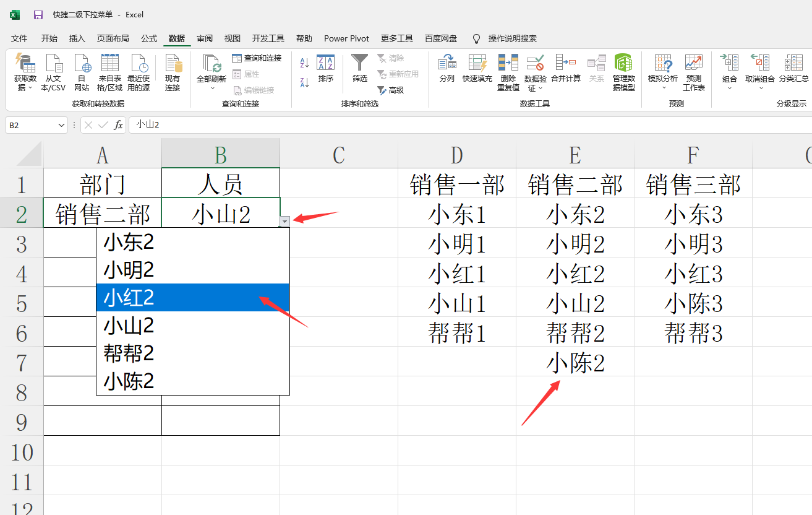
Task: Open 查询和连接 pane button
Action: pos(257,58)
